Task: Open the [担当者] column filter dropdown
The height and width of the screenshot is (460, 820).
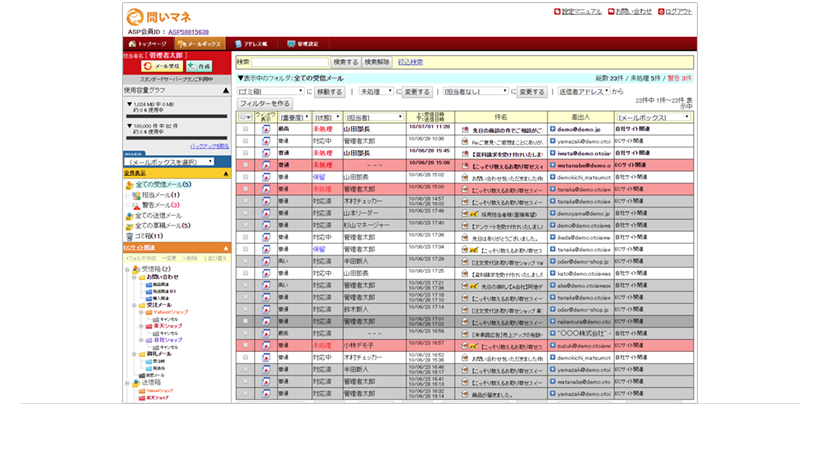Action: point(374,118)
